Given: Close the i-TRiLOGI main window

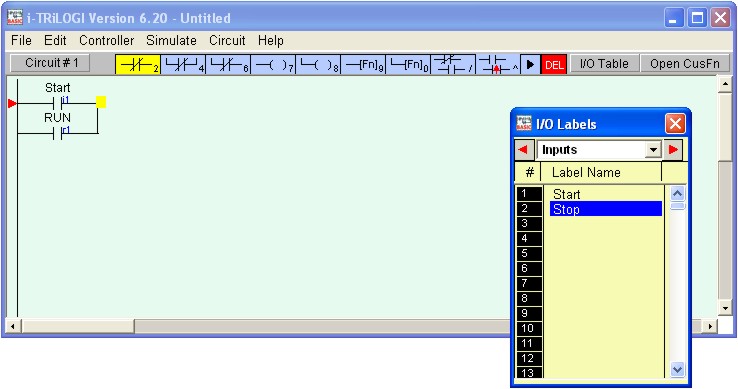Looking at the screenshot, I should [x=720, y=18].
